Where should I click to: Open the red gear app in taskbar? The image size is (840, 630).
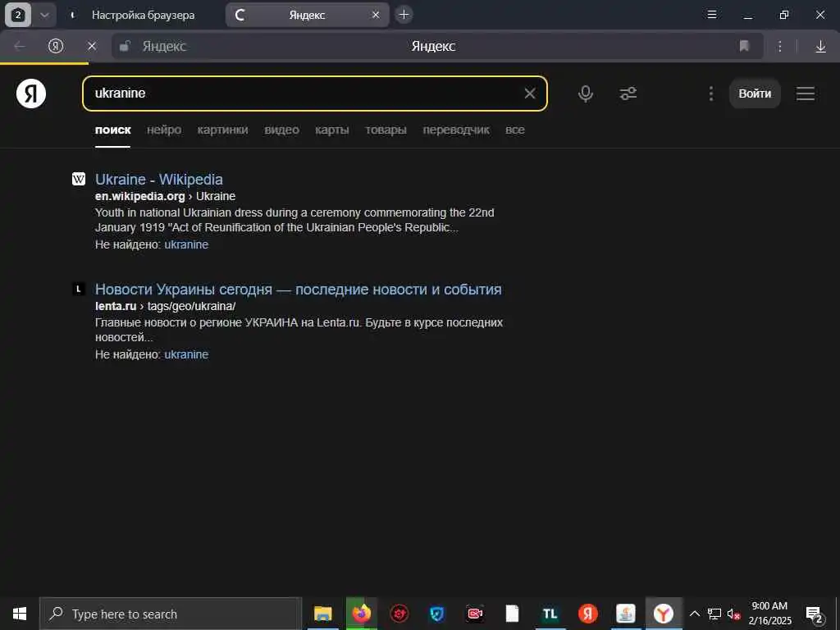399,614
